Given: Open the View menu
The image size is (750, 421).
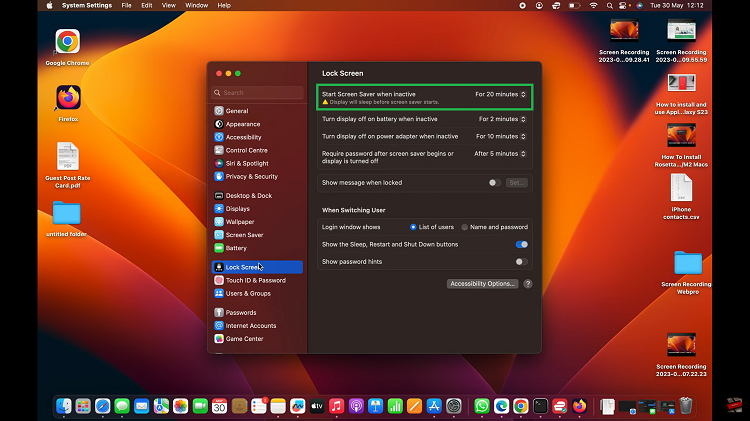Looking at the screenshot, I should coord(168,6).
